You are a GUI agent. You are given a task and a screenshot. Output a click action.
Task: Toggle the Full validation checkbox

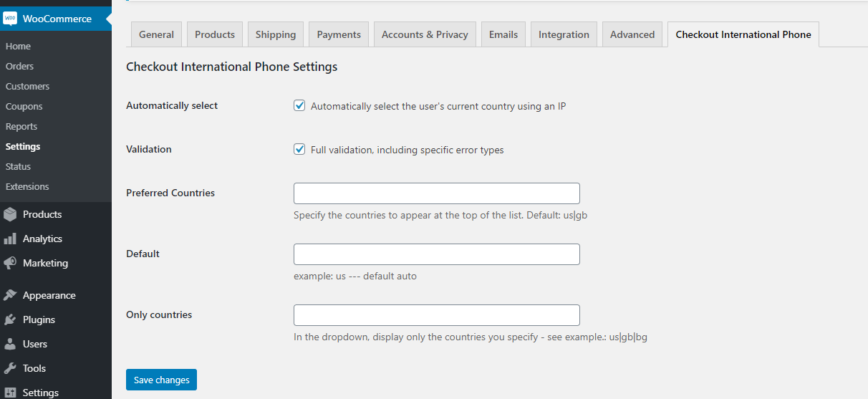coord(299,150)
